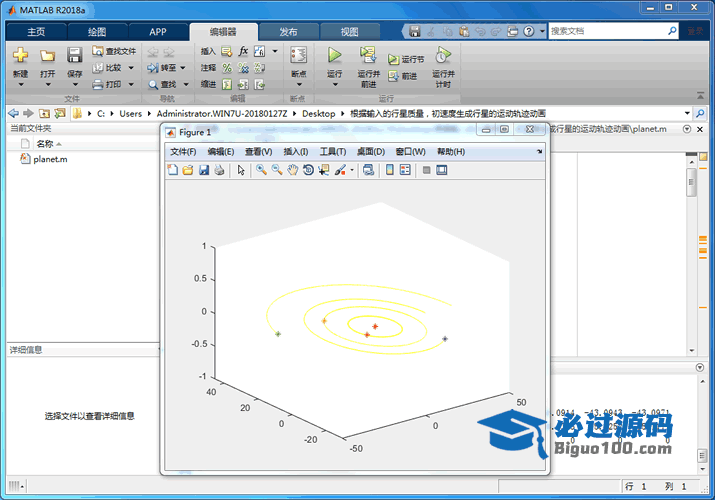The image size is (715, 500).
Task: Open Brush tool color dropdown in Figure 1
Action: pyautogui.click(x=352, y=170)
